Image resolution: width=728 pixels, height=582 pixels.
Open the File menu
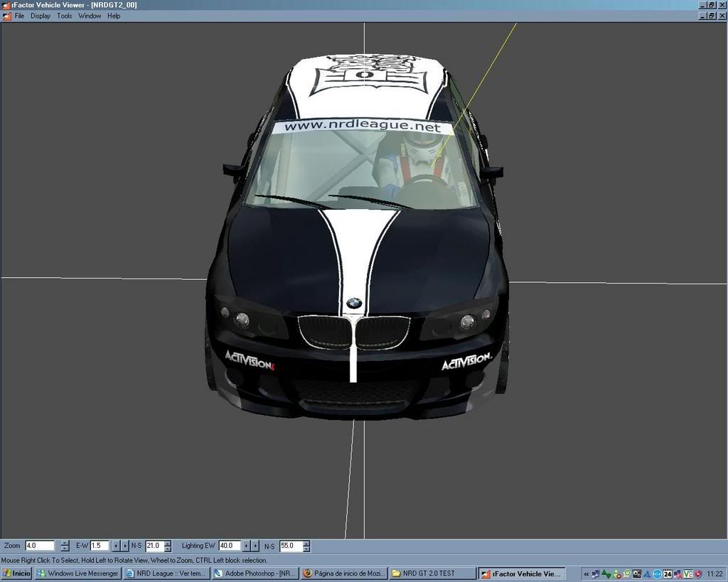tap(19, 16)
